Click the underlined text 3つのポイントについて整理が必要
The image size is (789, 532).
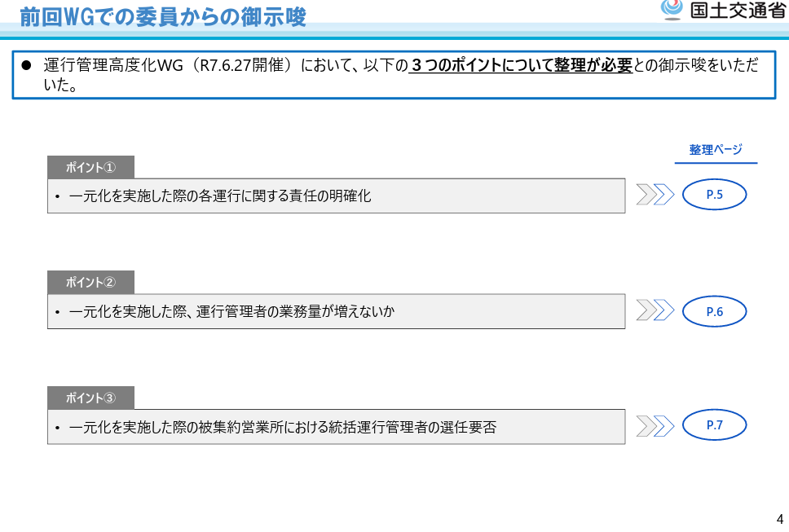tap(521, 66)
